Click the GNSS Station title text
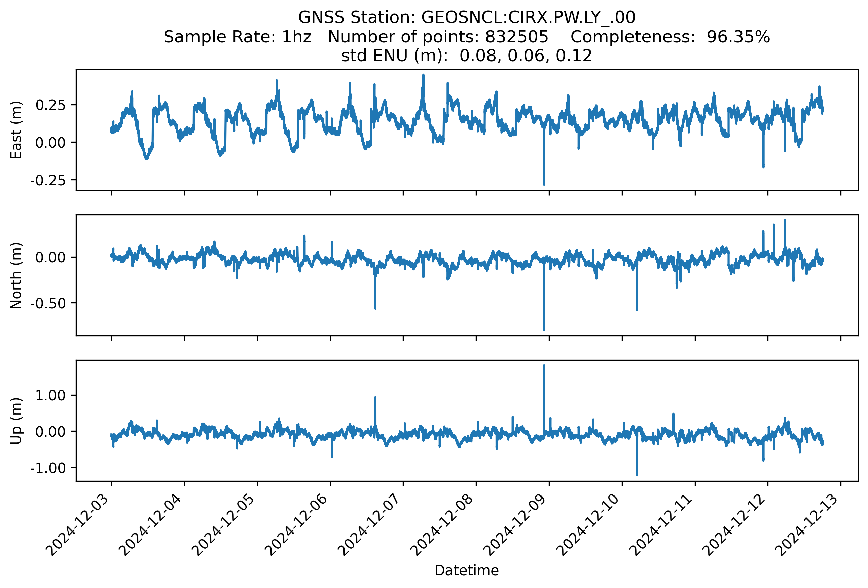868x588 pixels. pyautogui.click(x=467, y=17)
